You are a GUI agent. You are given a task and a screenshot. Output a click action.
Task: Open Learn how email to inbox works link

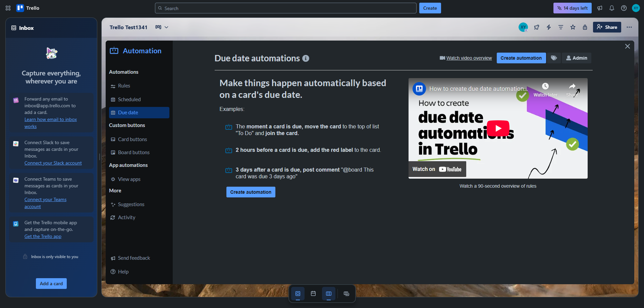(51, 123)
